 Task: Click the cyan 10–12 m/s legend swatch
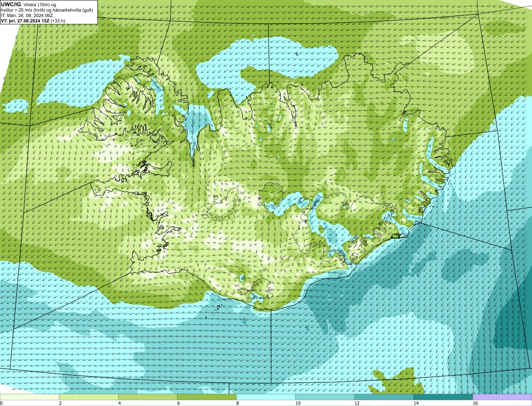(325, 397)
